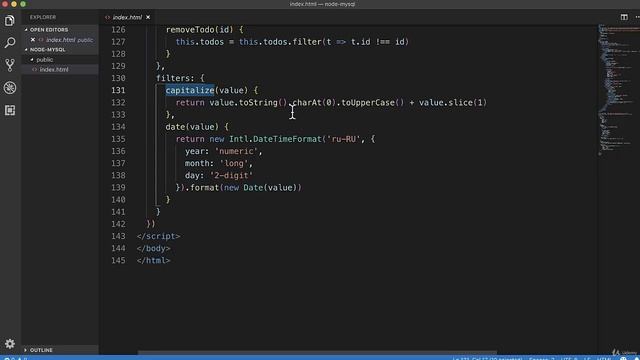Close index.html in Open Editors list
This screenshot has height=360, width=640.
33,40
